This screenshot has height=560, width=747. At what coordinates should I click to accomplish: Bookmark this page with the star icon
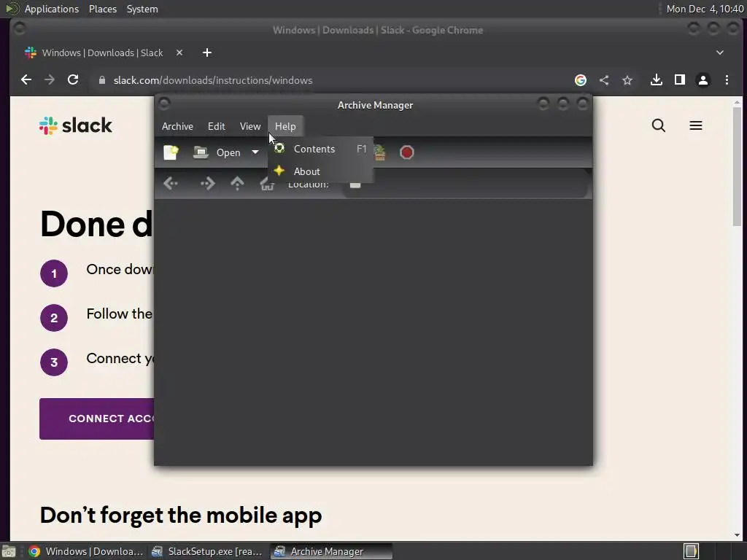[x=627, y=80]
